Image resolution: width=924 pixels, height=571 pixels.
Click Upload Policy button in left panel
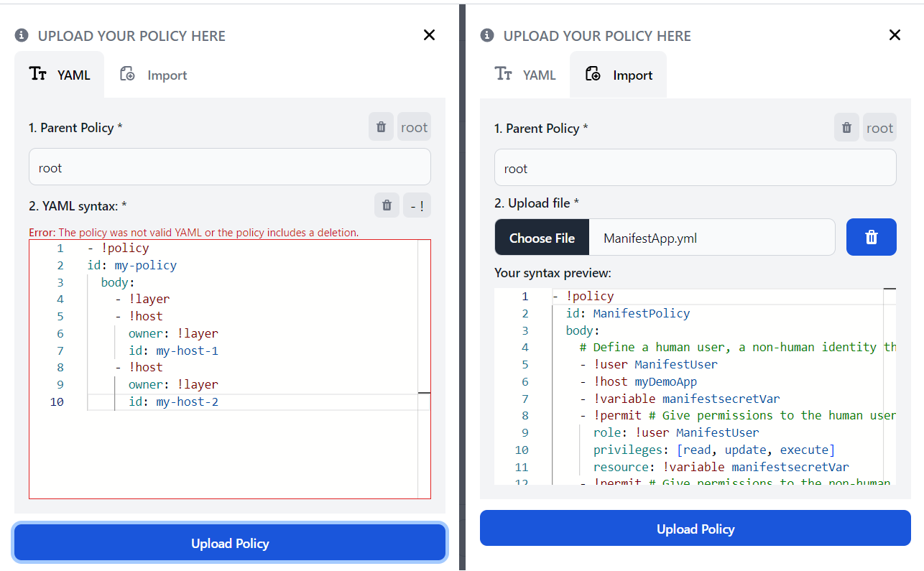pyautogui.click(x=230, y=543)
